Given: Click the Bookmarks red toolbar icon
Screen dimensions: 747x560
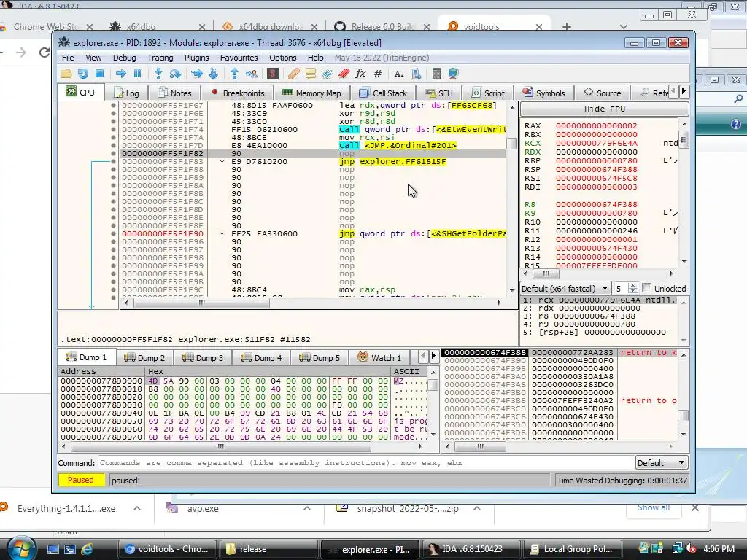Looking at the screenshot, I should pyautogui.click(x=344, y=74).
